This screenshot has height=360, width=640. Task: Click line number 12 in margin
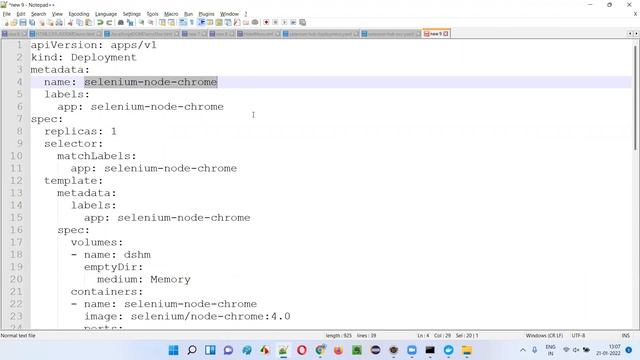click(16, 181)
